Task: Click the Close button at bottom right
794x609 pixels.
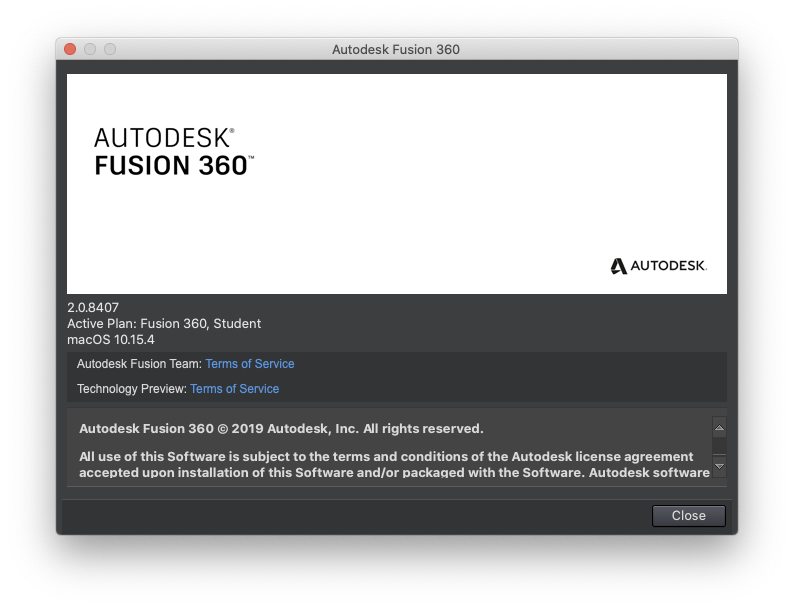Action: pyautogui.click(x=688, y=515)
